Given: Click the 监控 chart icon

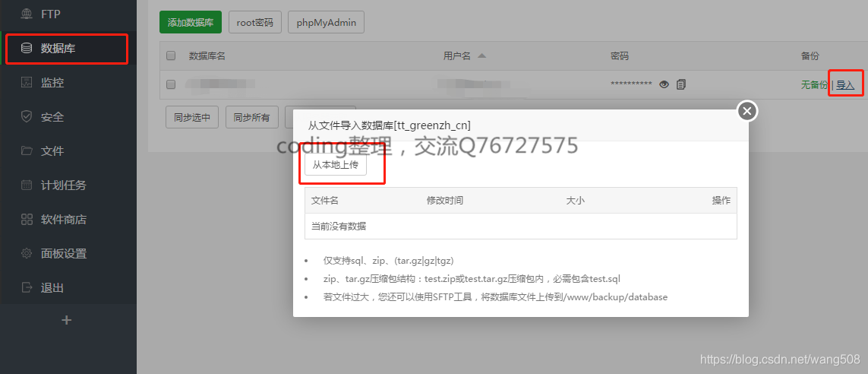Looking at the screenshot, I should tap(27, 83).
